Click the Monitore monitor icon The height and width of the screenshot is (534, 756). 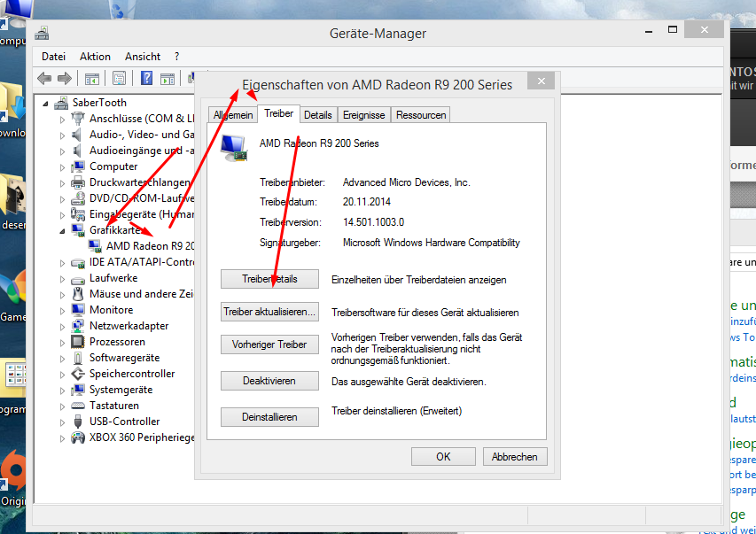(x=78, y=310)
